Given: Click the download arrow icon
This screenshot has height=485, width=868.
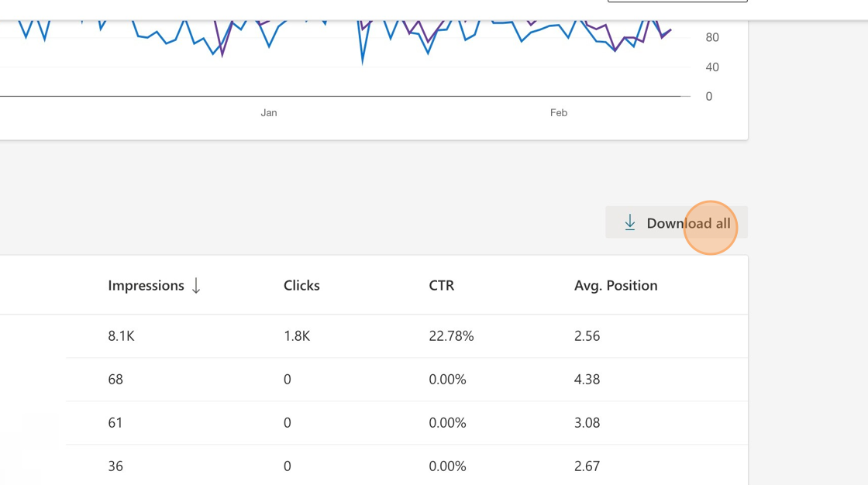Looking at the screenshot, I should [630, 223].
